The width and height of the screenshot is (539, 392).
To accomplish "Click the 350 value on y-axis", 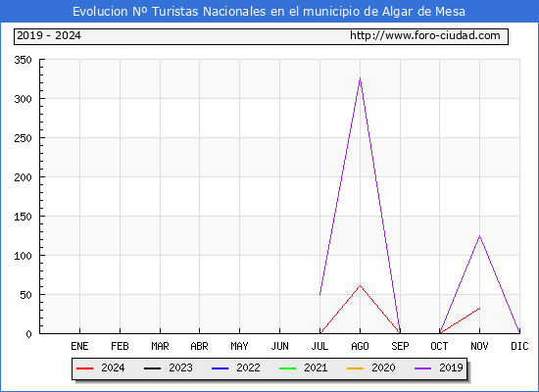I will 23,60.
